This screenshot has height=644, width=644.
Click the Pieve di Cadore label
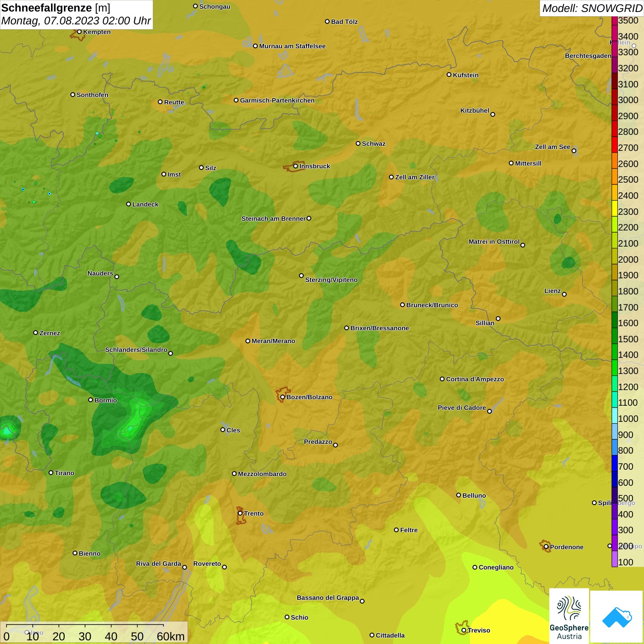pos(462,408)
